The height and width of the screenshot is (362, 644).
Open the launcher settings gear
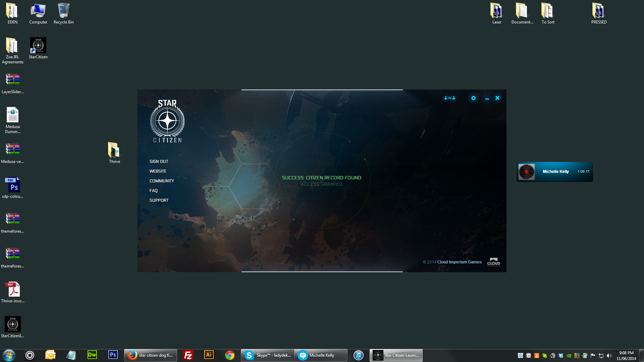point(473,98)
